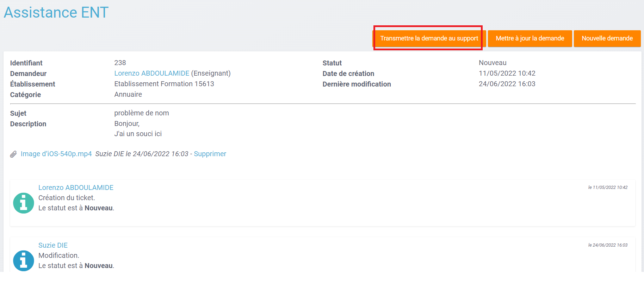This screenshot has width=644, height=299.
Task: Open Lorenzo ABDOULAMIDE link in Demandeur row
Action: 151,73
